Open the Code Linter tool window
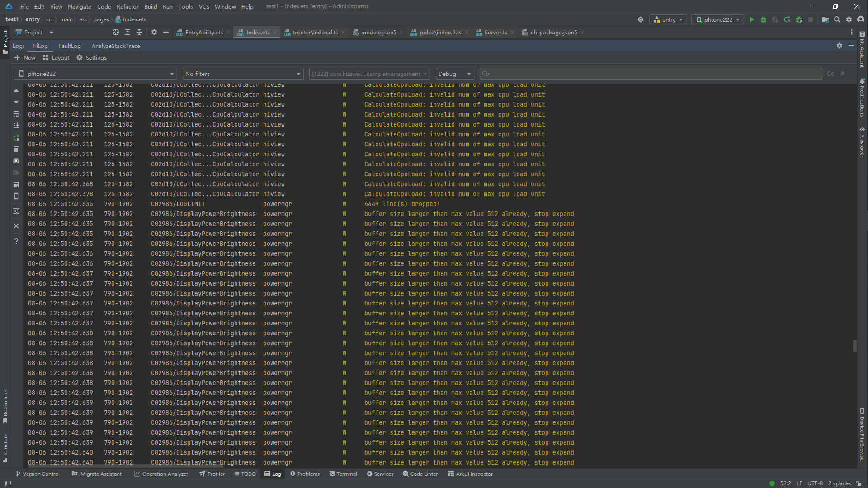The image size is (868, 488). tap(420, 474)
